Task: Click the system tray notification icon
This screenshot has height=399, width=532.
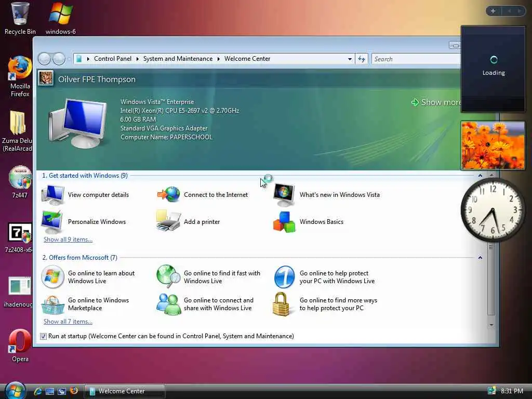Action: pos(491,391)
